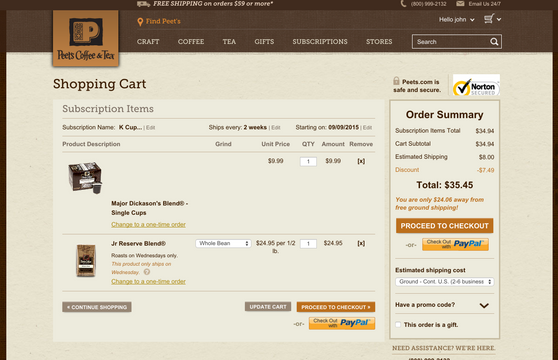This screenshot has width=558, height=360.
Task: Open the STORES menu
Action: pyautogui.click(x=379, y=42)
